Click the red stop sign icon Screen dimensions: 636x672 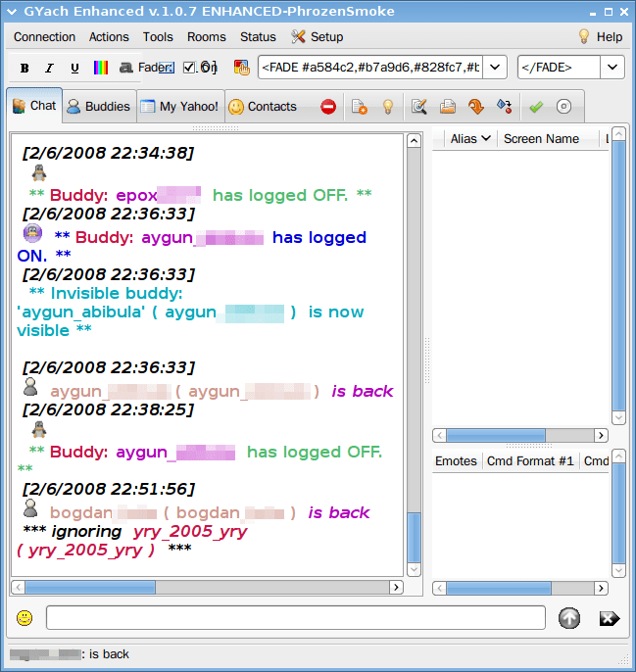pos(328,107)
